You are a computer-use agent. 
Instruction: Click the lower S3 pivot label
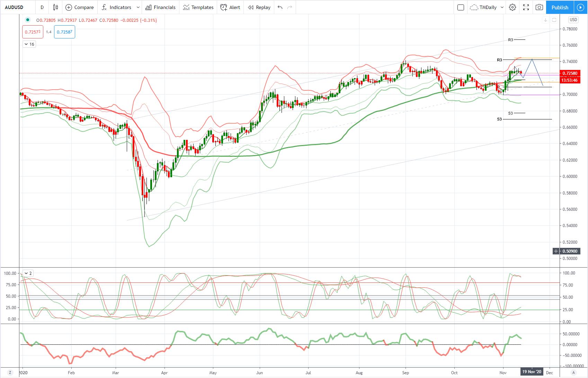coord(499,119)
